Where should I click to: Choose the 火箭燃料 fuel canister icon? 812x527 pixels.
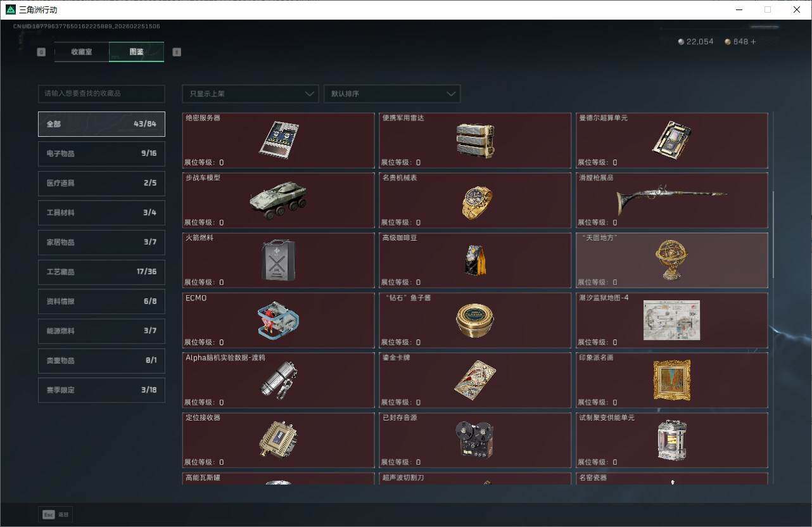pyautogui.click(x=279, y=260)
